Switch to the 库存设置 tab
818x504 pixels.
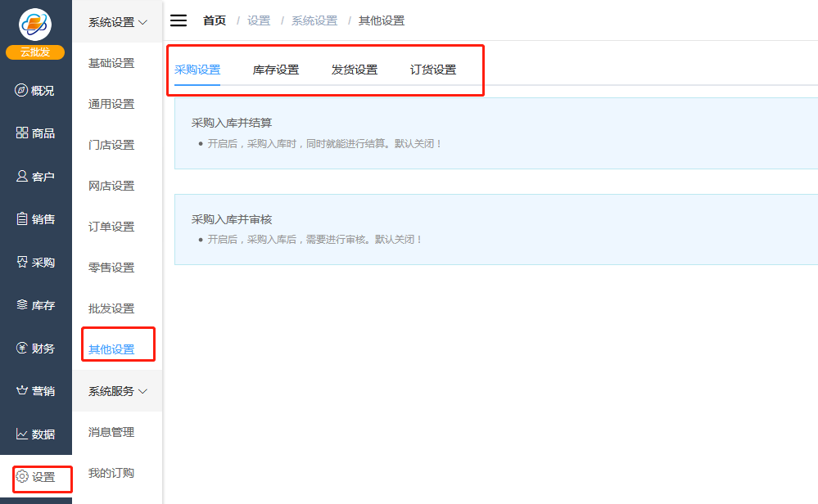pos(276,70)
